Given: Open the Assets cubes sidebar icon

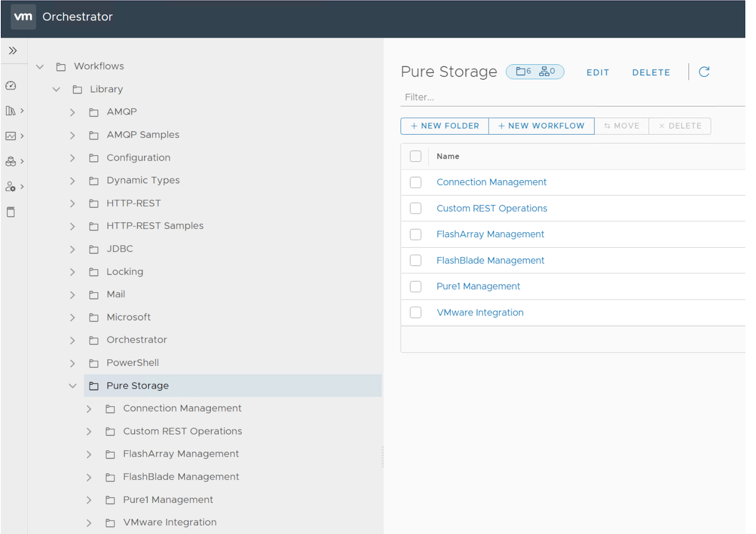Looking at the screenshot, I should tap(11, 162).
